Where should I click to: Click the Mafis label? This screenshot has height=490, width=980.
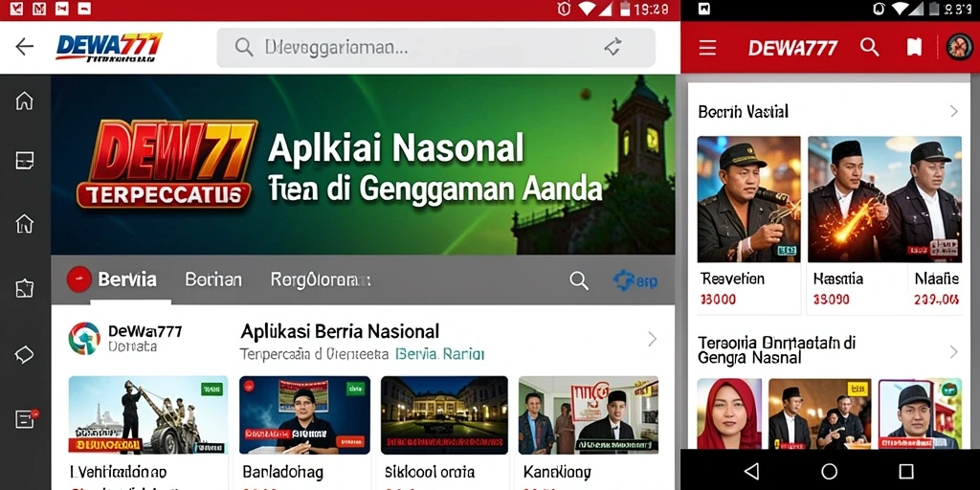click(936, 278)
